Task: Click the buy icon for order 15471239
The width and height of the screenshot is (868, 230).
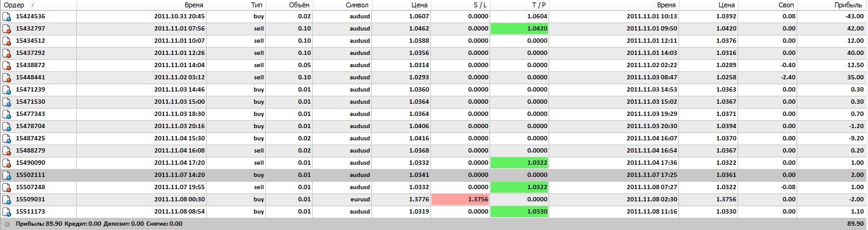Action: 7,90
